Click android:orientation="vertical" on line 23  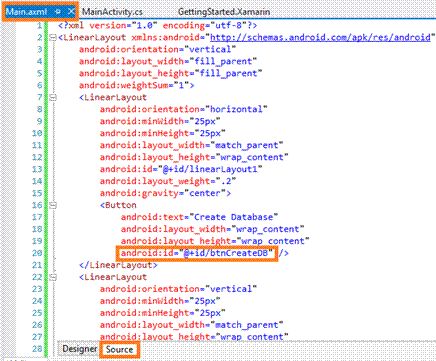(x=178, y=289)
